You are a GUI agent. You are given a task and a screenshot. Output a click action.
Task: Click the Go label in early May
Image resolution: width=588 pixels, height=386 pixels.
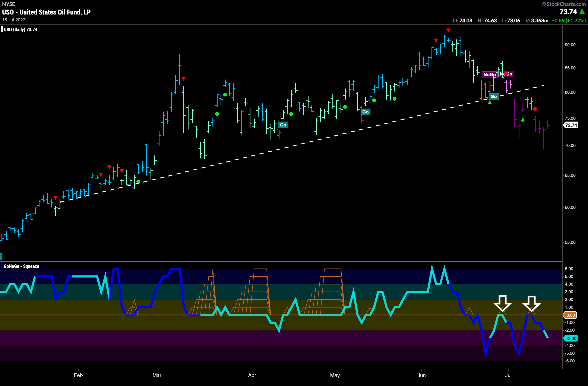tap(365, 112)
